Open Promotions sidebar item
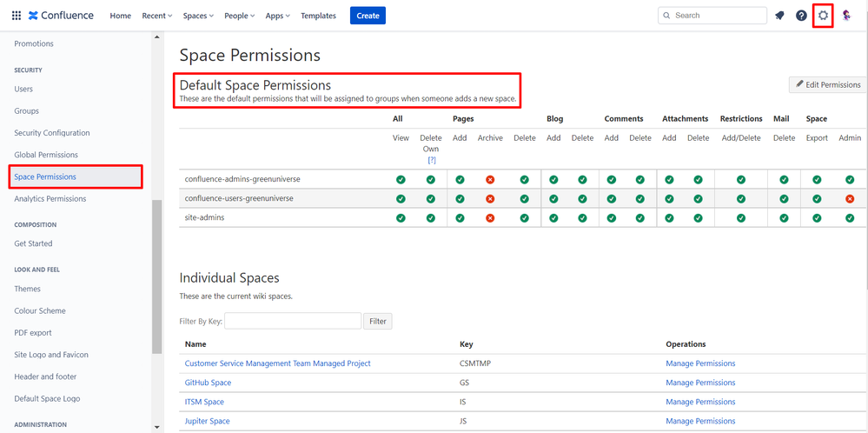The width and height of the screenshot is (868, 433). [x=34, y=43]
